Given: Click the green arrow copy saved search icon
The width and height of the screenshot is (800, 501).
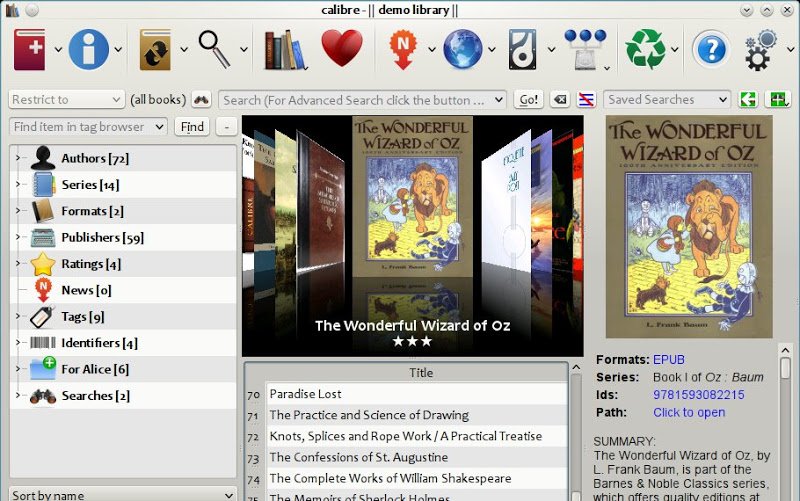Looking at the screenshot, I should (x=748, y=99).
